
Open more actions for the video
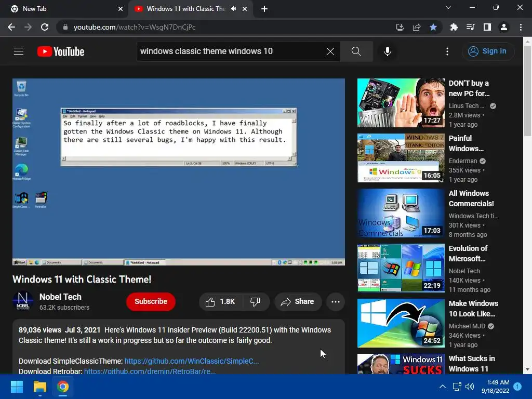(335, 302)
